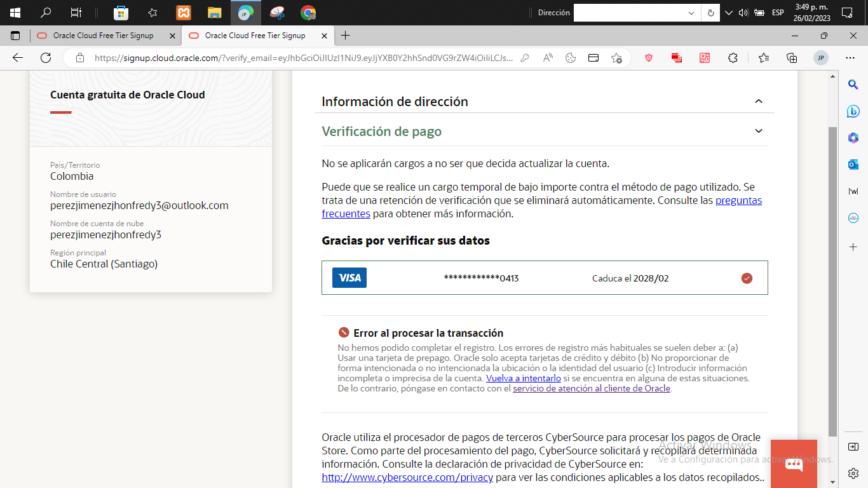
Task: Open the red stacked windows extension icon
Action: (677, 58)
